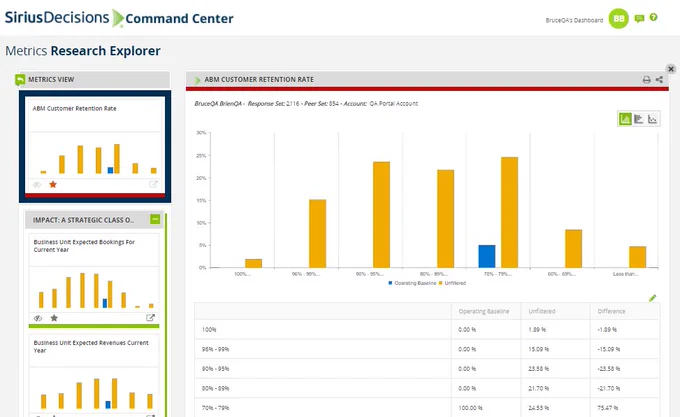680x417 pixels.
Task: Click the Unfiltered column header
Action: [x=542, y=311]
